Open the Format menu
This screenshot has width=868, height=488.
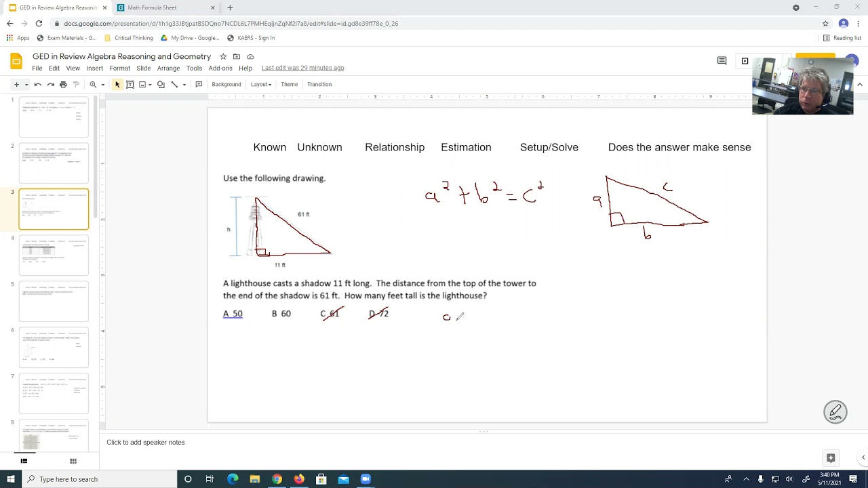tap(120, 68)
